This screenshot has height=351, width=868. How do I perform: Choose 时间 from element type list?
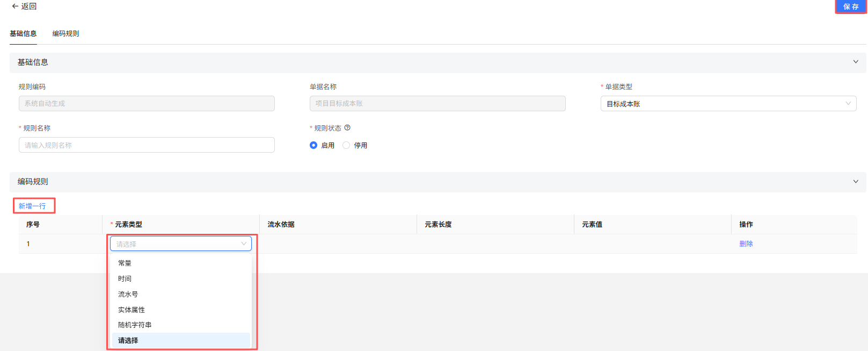[125, 278]
